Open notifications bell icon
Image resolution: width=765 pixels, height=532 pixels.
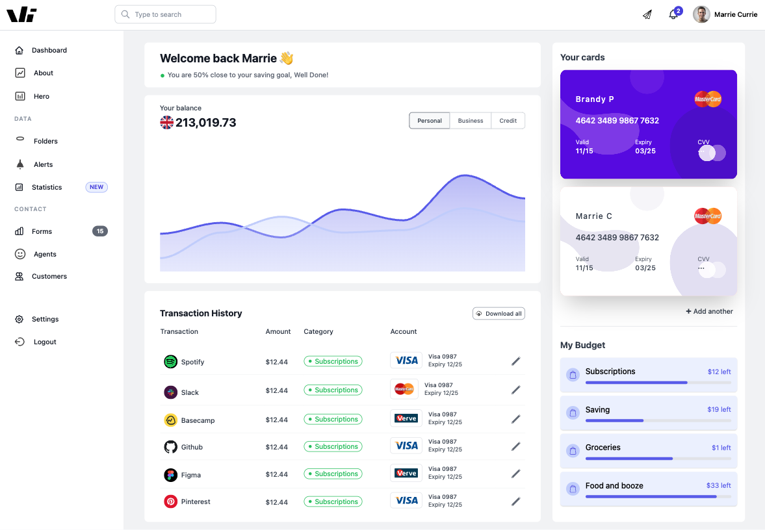[x=673, y=15]
